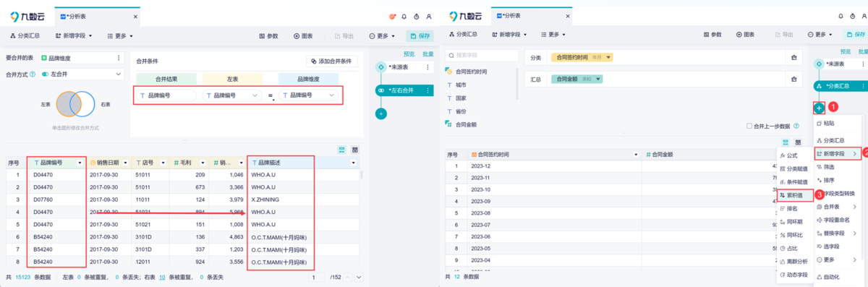Open 左合并 merge method dropdown

tap(82, 74)
